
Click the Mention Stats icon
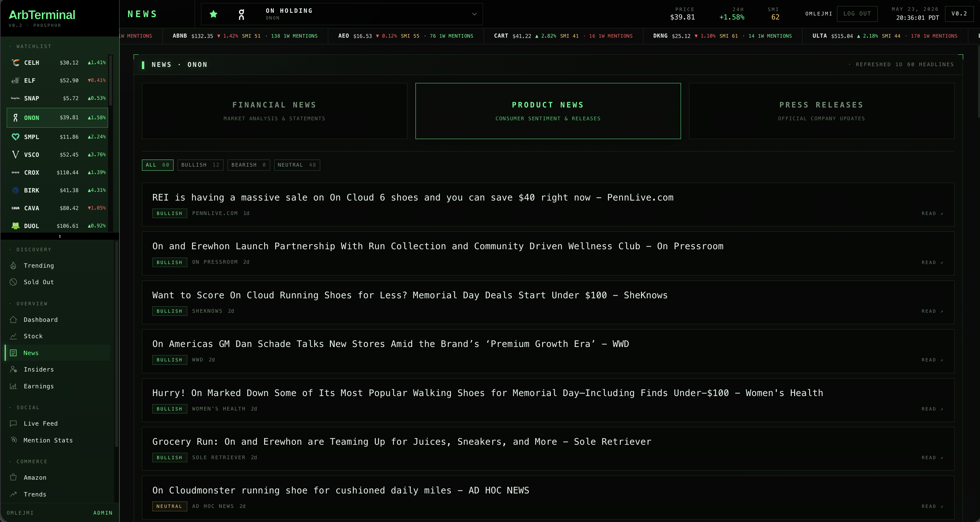pyautogui.click(x=13, y=440)
